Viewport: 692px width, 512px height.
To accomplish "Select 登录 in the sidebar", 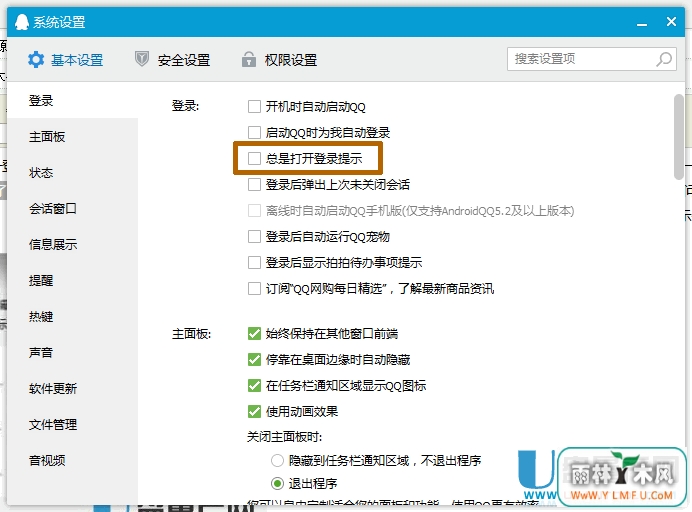I will point(72,101).
